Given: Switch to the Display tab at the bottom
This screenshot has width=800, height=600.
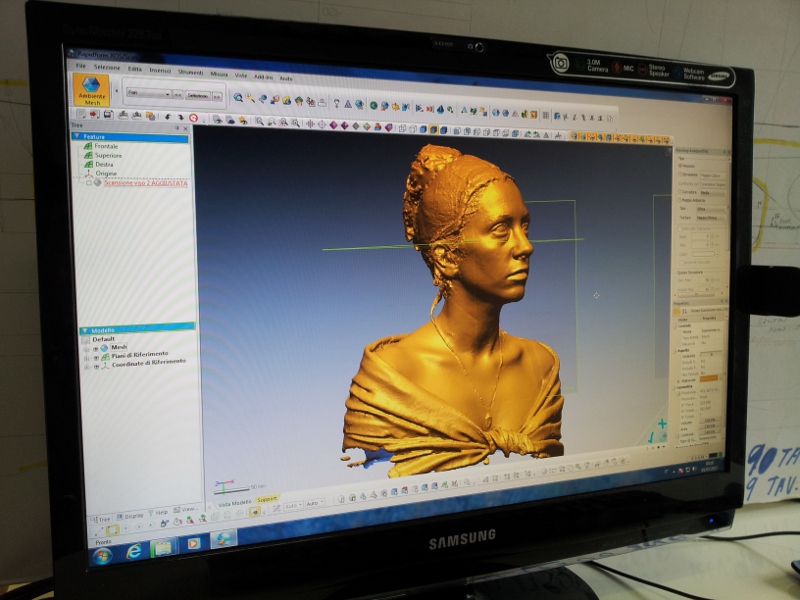Looking at the screenshot, I should pyautogui.click(x=130, y=516).
